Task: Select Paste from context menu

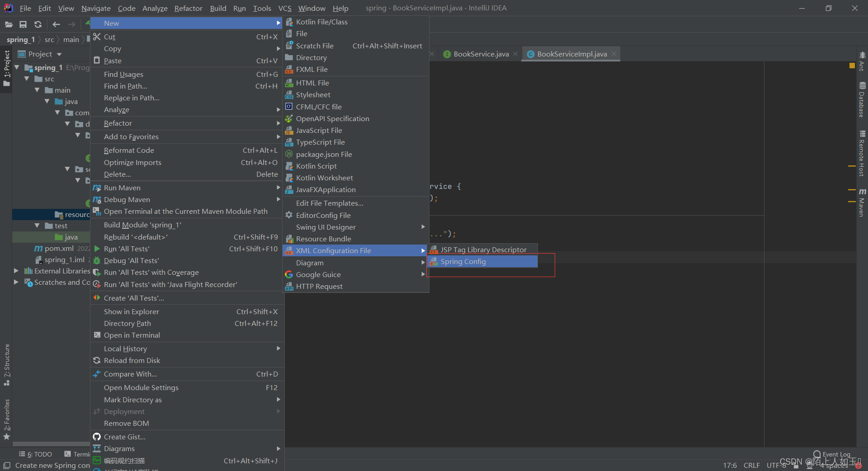Action: pyautogui.click(x=187, y=61)
